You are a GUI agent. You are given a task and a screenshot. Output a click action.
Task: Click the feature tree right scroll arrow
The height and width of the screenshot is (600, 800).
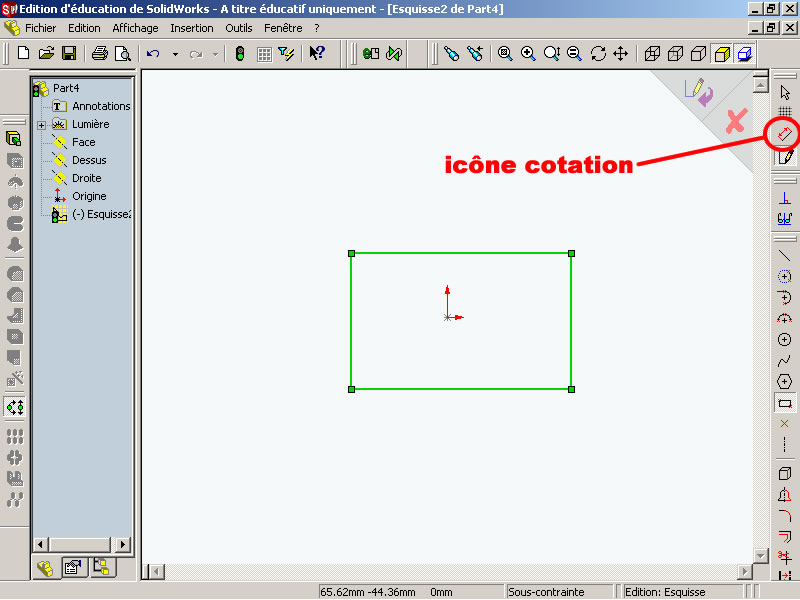pyautogui.click(x=122, y=544)
